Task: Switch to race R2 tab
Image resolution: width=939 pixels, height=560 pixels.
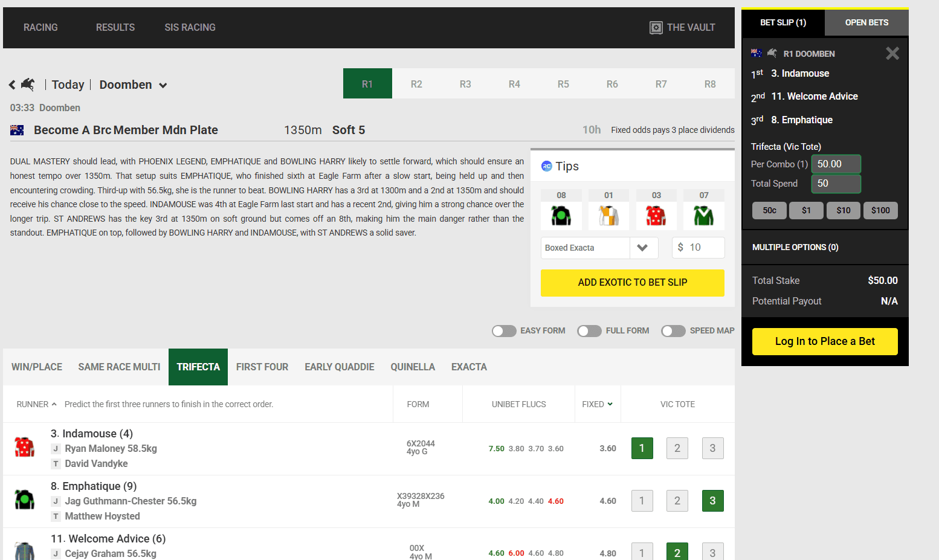Action: pos(416,84)
